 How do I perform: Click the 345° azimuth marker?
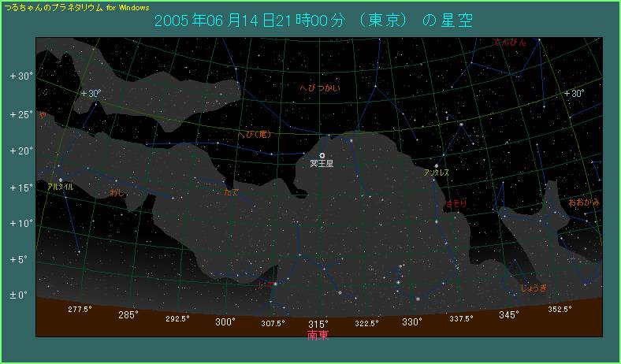point(509,314)
